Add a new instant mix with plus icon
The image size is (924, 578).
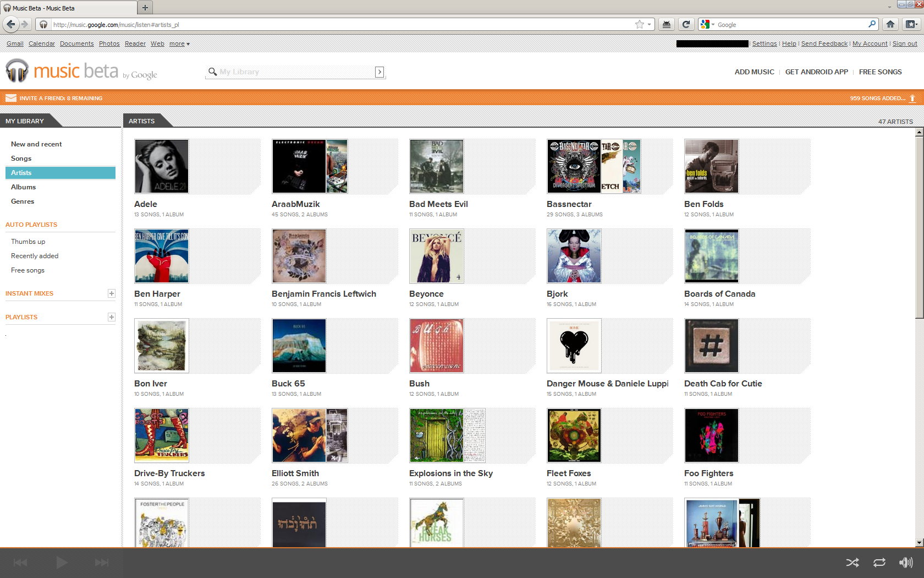[112, 293]
